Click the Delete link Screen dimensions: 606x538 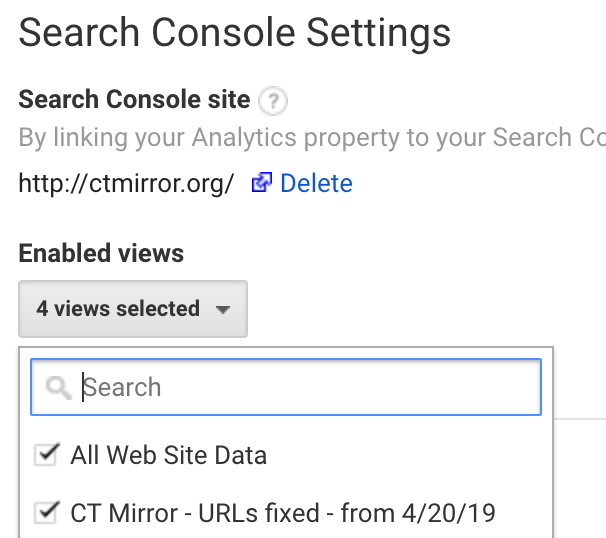(316, 183)
